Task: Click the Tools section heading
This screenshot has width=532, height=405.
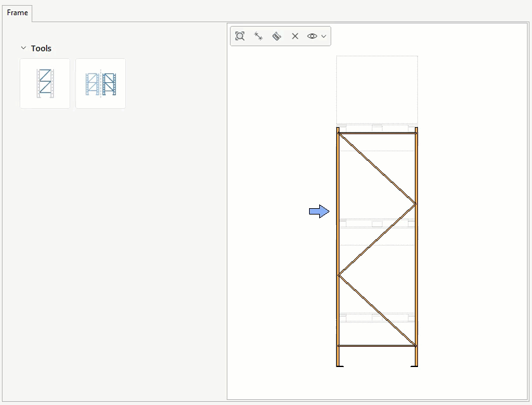Action: tap(41, 49)
